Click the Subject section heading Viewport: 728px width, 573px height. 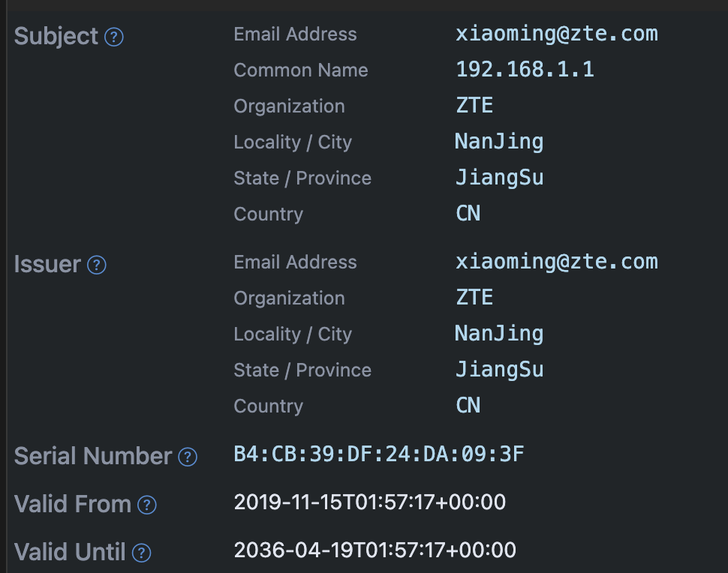tap(56, 37)
